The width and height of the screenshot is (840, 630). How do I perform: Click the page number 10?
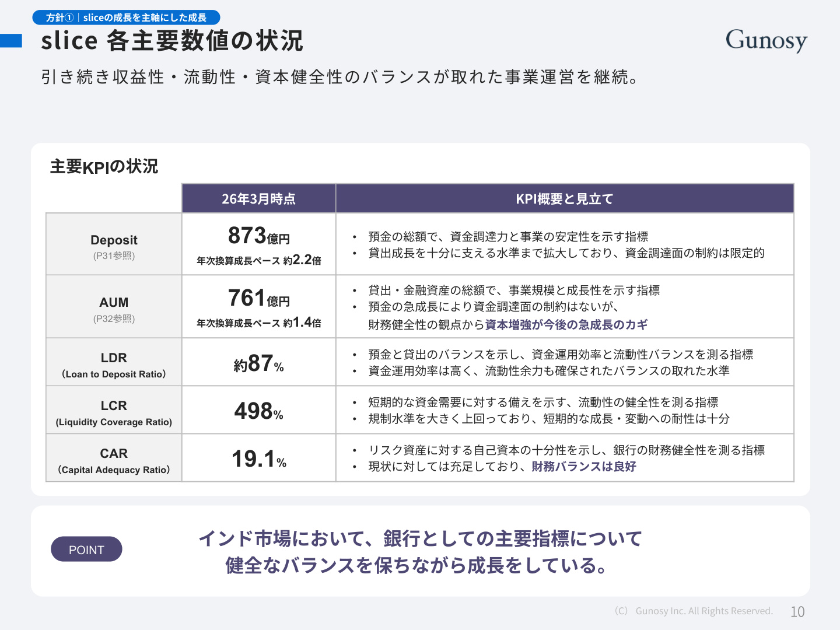797,611
